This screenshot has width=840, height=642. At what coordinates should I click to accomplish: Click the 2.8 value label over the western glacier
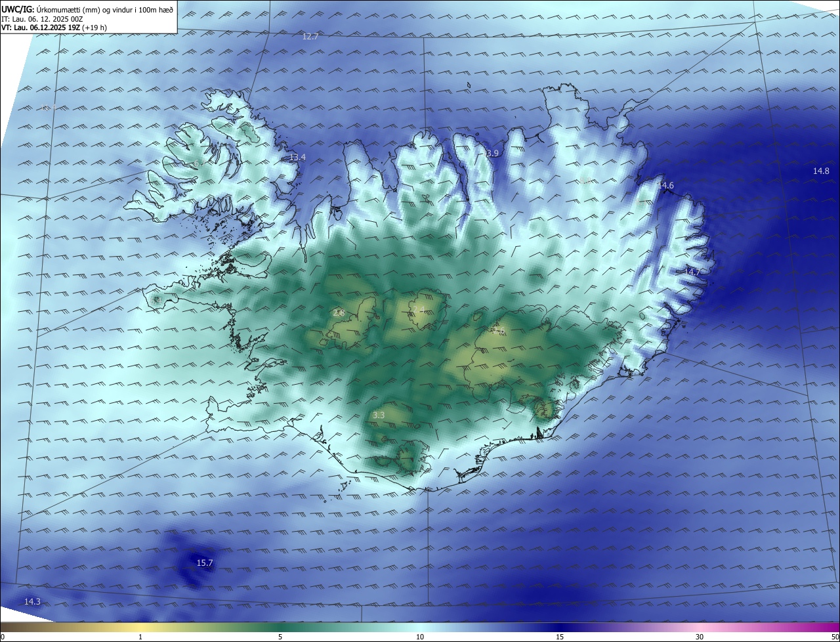pyautogui.click(x=339, y=313)
